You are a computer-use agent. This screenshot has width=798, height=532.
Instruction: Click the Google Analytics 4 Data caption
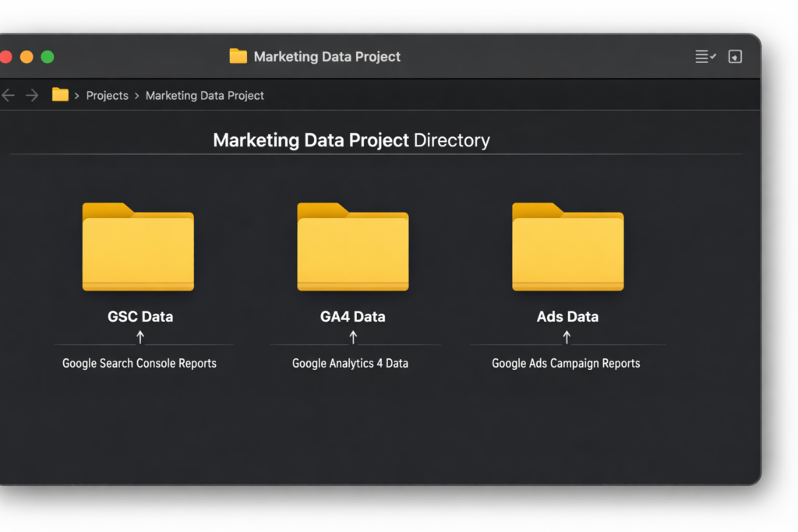tap(352, 363)
